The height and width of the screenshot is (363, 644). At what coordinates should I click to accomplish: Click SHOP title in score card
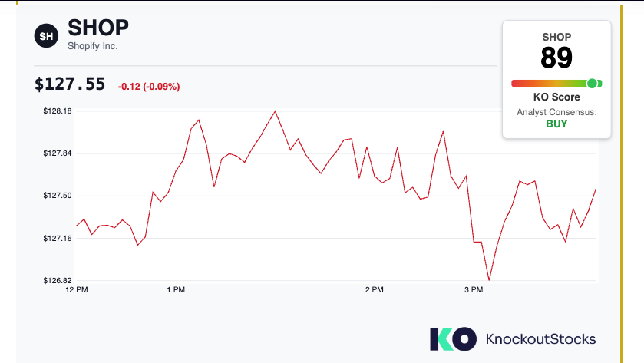tap(556, 37)
